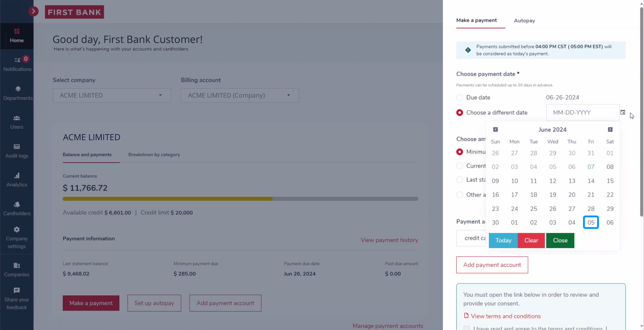Select the Due date radio button

(x=460, y=98)
